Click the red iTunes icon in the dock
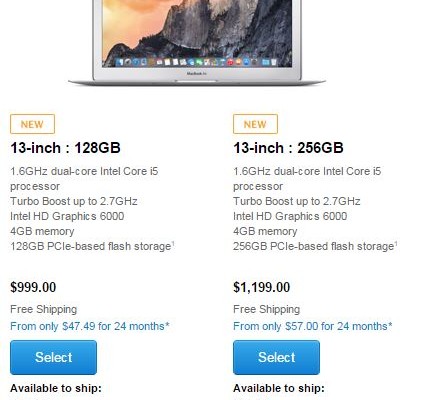The width and height of the screenshot is (430, 400). click(230, 62)
